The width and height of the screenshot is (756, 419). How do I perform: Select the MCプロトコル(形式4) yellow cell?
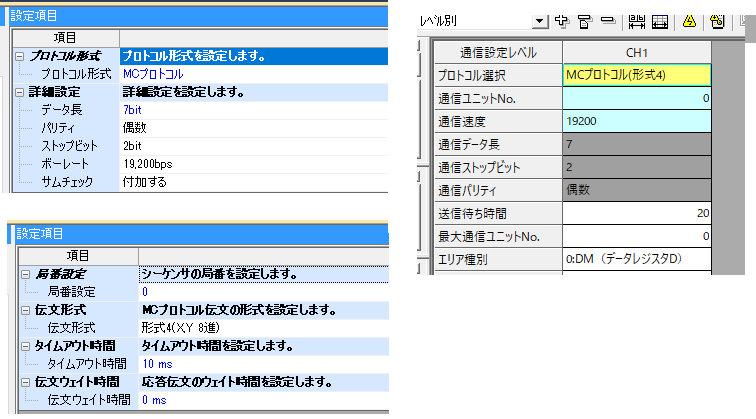636,75
